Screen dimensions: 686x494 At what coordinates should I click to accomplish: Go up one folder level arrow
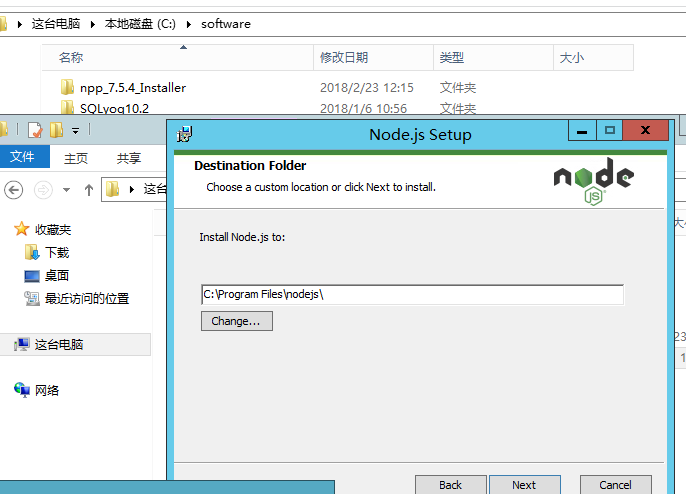89,190
